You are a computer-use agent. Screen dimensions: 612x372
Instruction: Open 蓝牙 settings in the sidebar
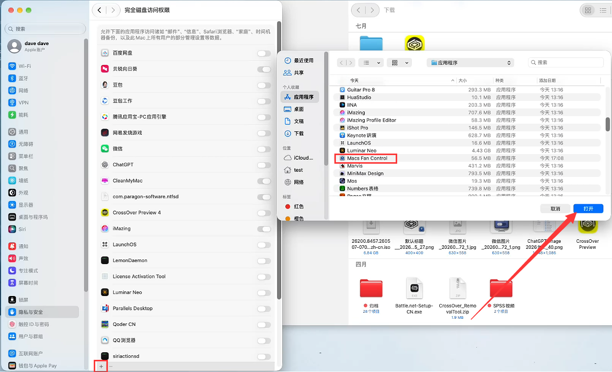click(x=19, y=78)
